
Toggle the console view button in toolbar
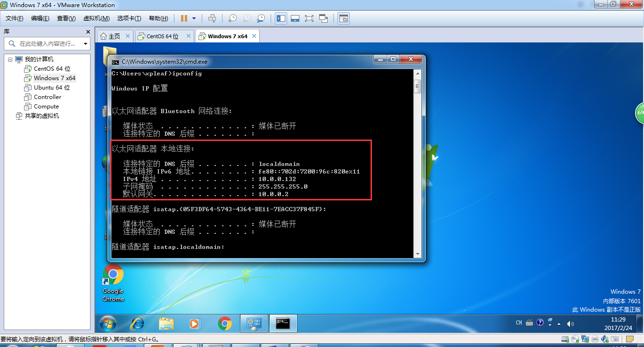344,18
